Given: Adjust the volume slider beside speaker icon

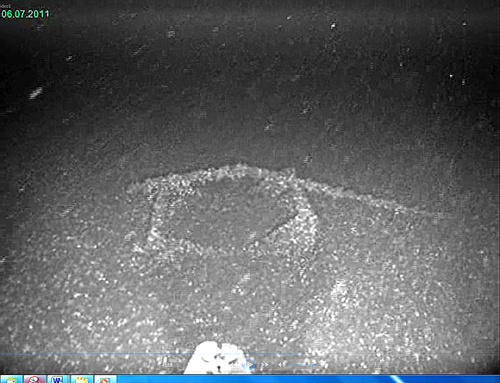Looking at the screenshot, I should 304,365.
